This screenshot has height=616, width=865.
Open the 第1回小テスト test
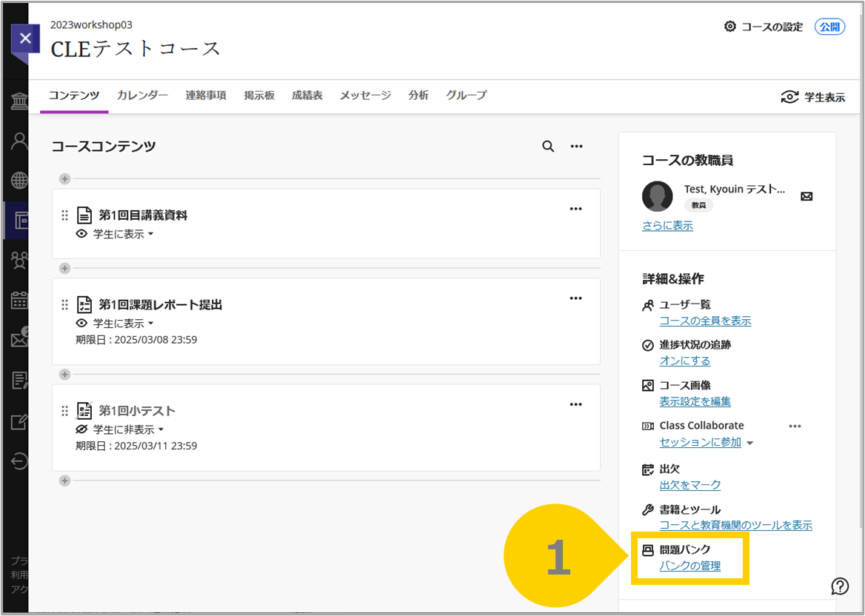pyautogui.click(x=137, y=411)
